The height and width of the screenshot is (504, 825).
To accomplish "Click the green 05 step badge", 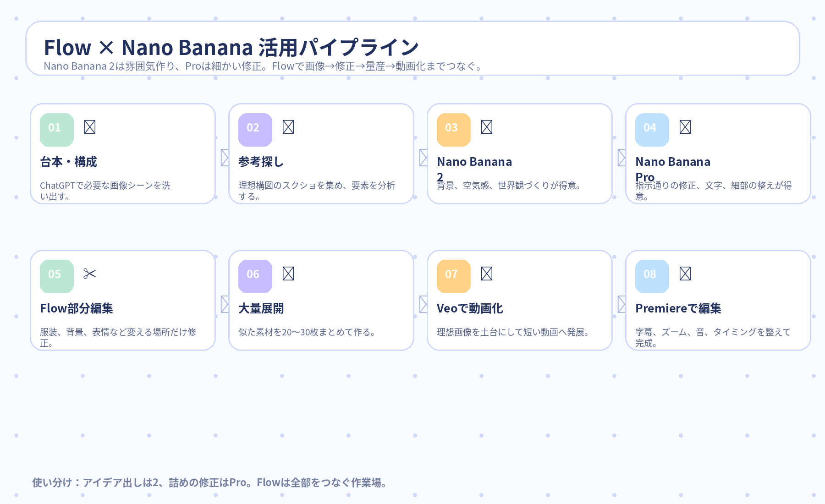I will click(x=57, y=276).
